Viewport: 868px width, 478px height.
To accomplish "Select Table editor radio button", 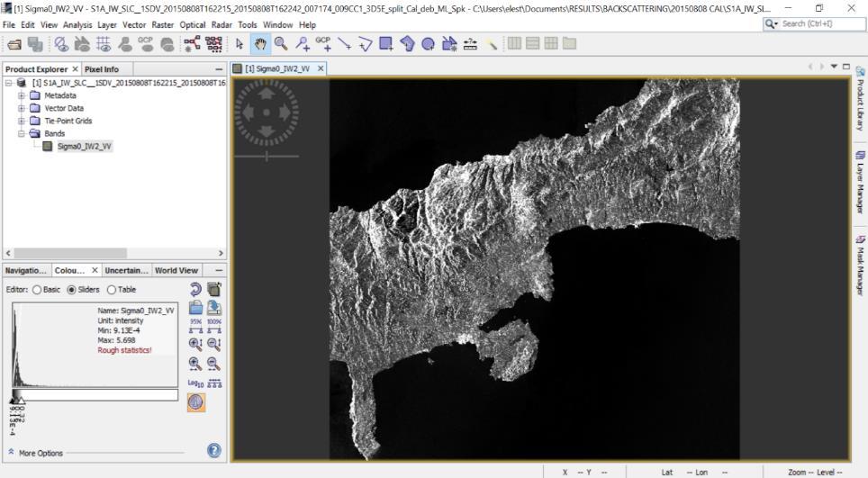I will (112, 290).
